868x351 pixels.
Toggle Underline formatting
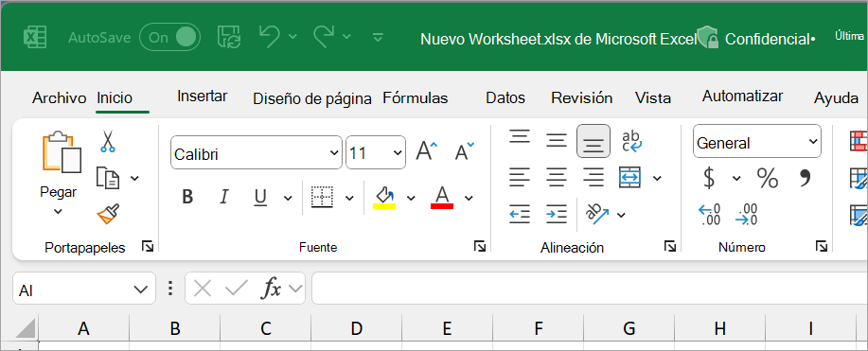[x=260, y=197]
